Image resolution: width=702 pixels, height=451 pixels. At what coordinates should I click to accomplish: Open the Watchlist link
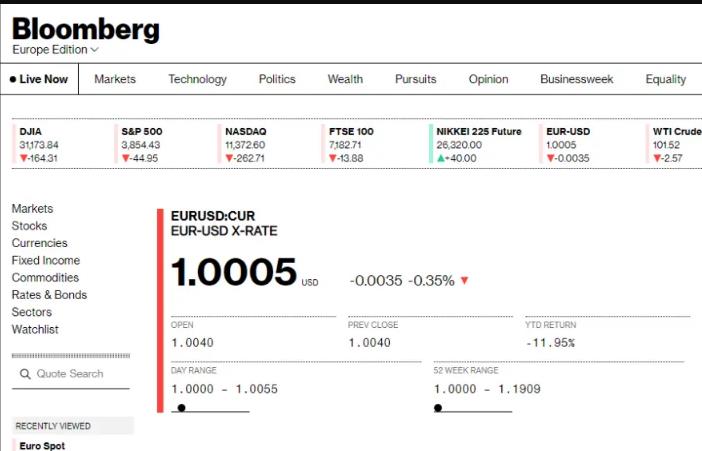point(35,330)
